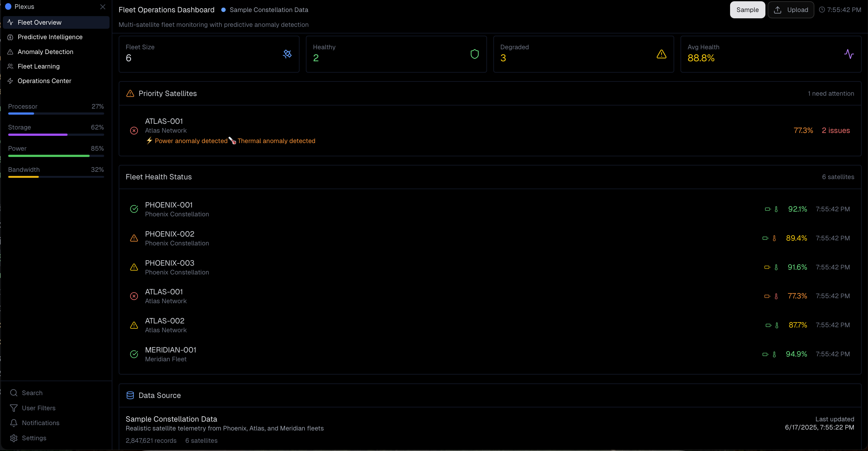Viewport: 868px width, 451px height.
Task: Open the Notifications bell
Action: tap(14, 423)
